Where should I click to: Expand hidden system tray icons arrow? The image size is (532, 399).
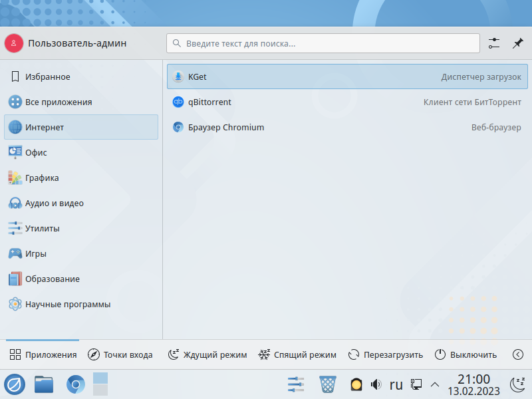[435, 384]
